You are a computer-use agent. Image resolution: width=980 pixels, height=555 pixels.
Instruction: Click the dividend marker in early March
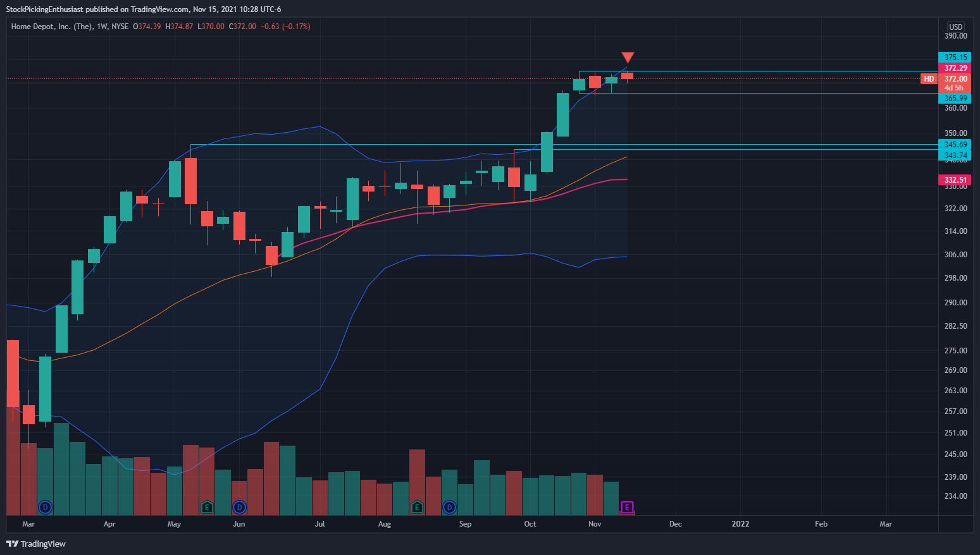click(x=45, y=507)
